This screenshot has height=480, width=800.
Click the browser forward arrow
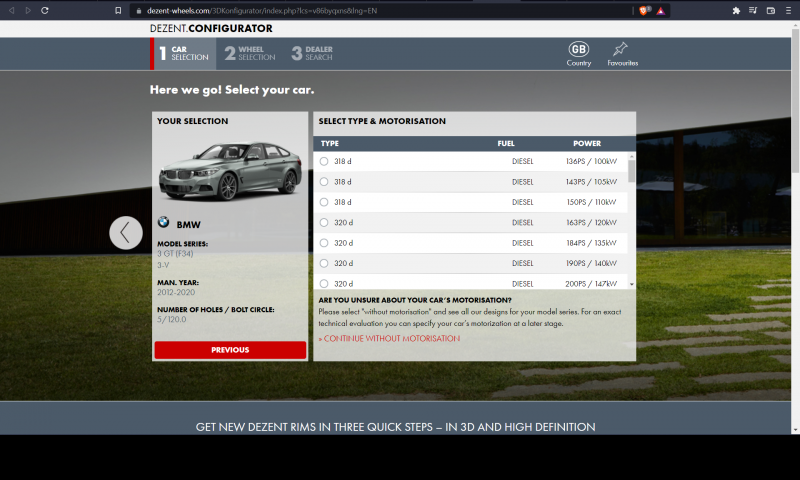tap(28, 10)
